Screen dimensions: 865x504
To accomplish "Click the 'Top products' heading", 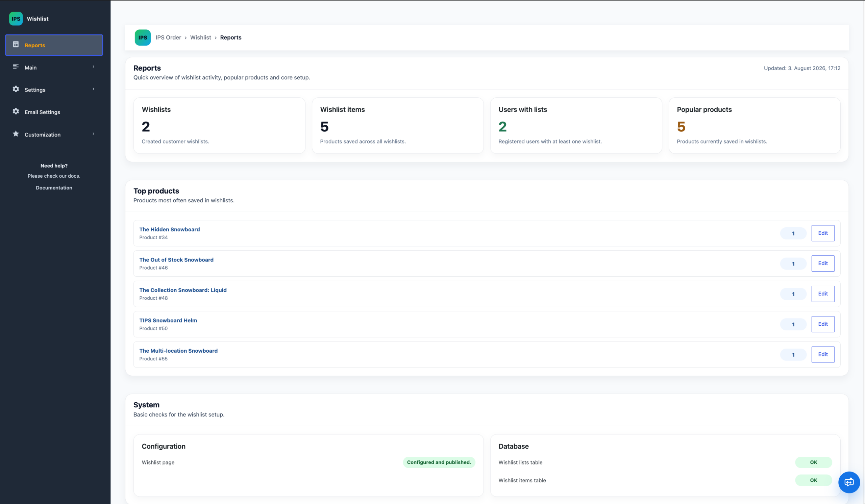I will [x=156, y=191].
